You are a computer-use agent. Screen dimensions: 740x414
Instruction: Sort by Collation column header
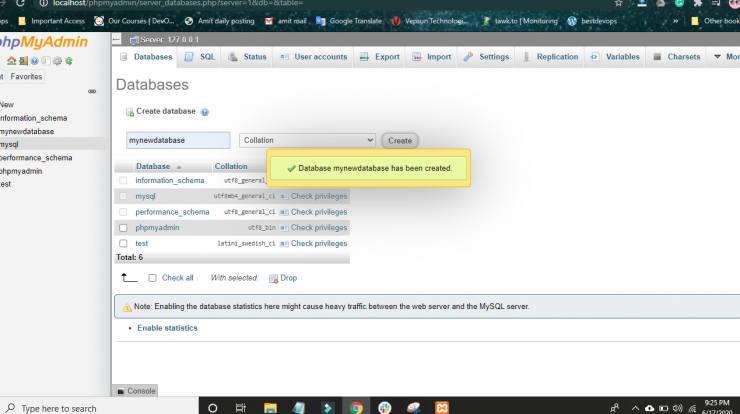pos(231,166)
